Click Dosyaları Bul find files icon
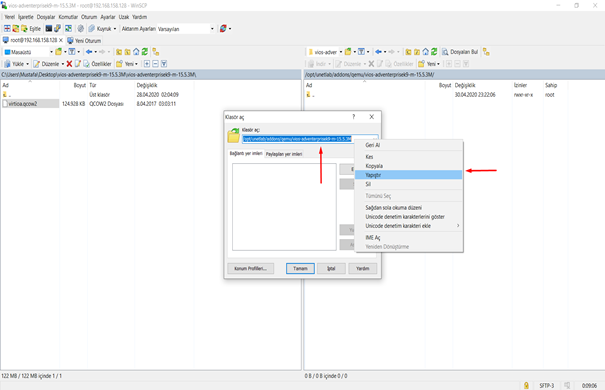This screenshot has width=605, height=390. click(x=445, y=52)
